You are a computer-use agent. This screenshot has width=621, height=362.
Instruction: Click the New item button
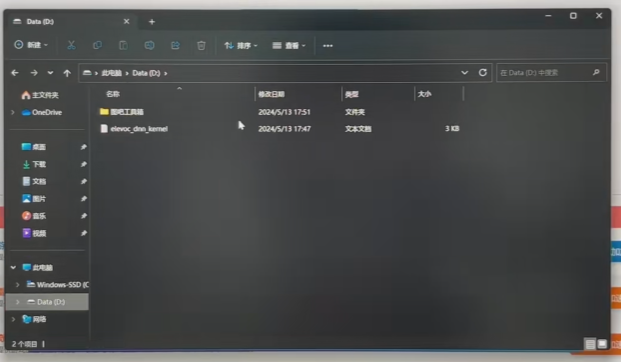[31, 45]
